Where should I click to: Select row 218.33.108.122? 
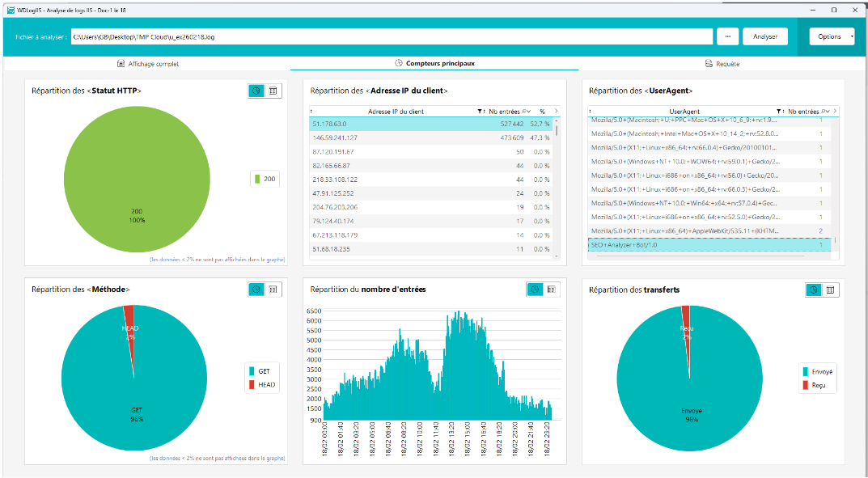tap(431, 180)
